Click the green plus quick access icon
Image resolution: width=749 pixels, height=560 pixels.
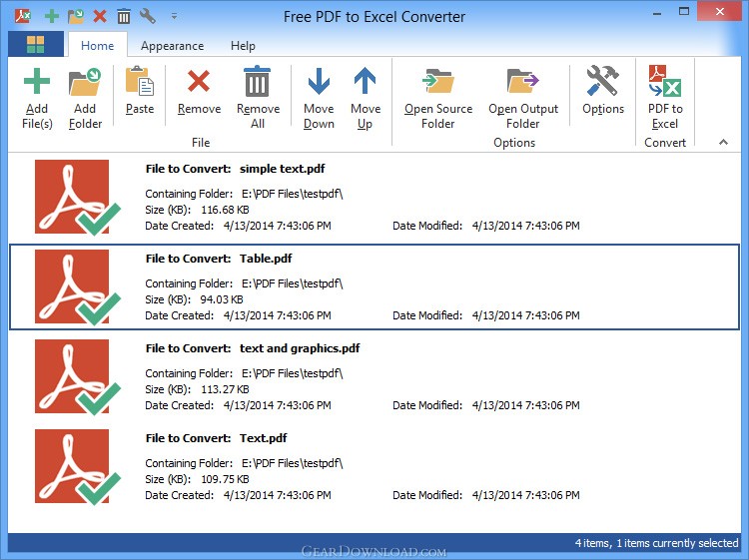(x=52, y=16)
